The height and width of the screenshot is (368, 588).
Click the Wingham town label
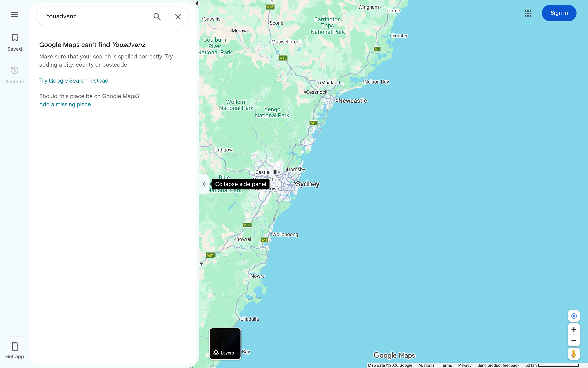pos(369,7)
